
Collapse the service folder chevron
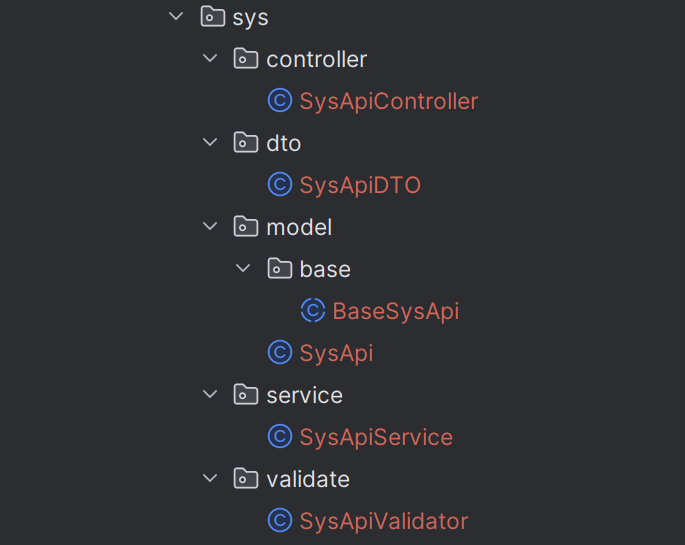point(210,395)
